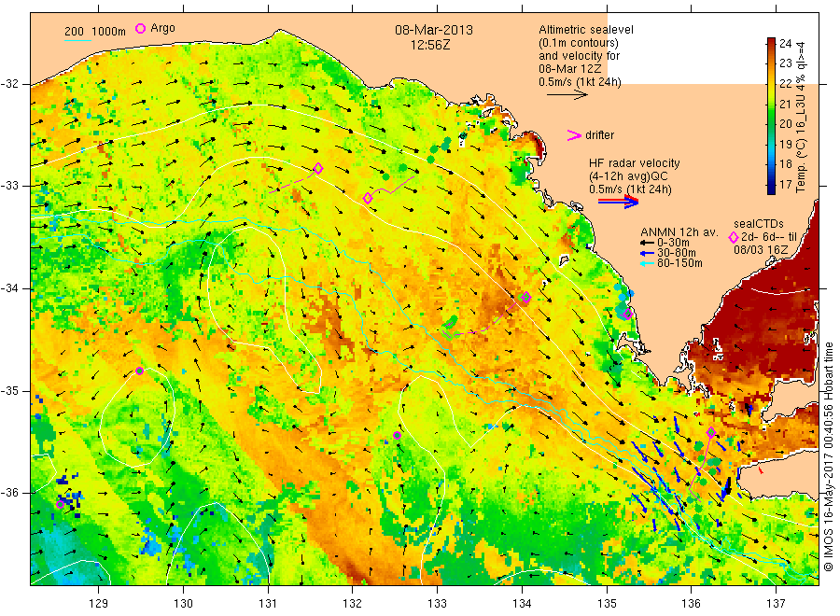Click the cyan 200 1000m isobath legend line
Viewport: 840px width, 616px height.
point(77,40)
